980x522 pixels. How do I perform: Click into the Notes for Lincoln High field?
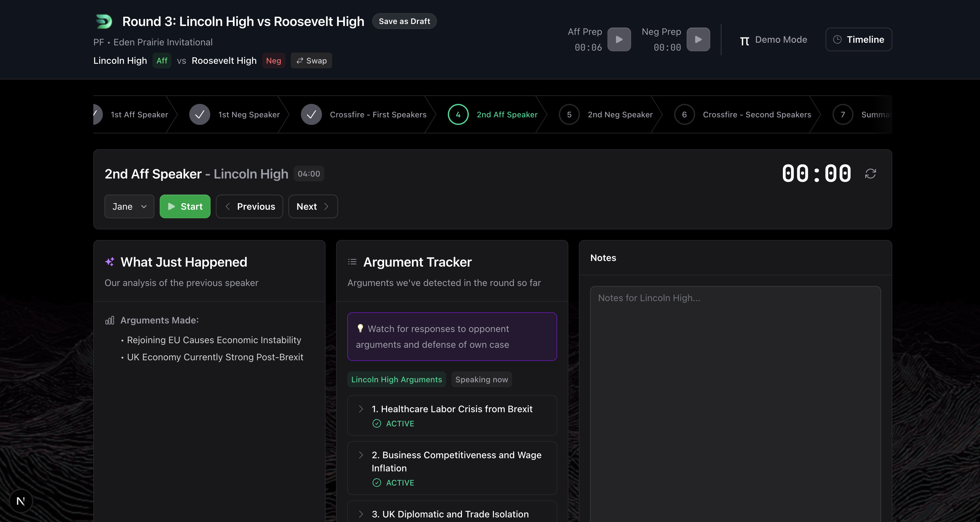[x=735, y=400]
